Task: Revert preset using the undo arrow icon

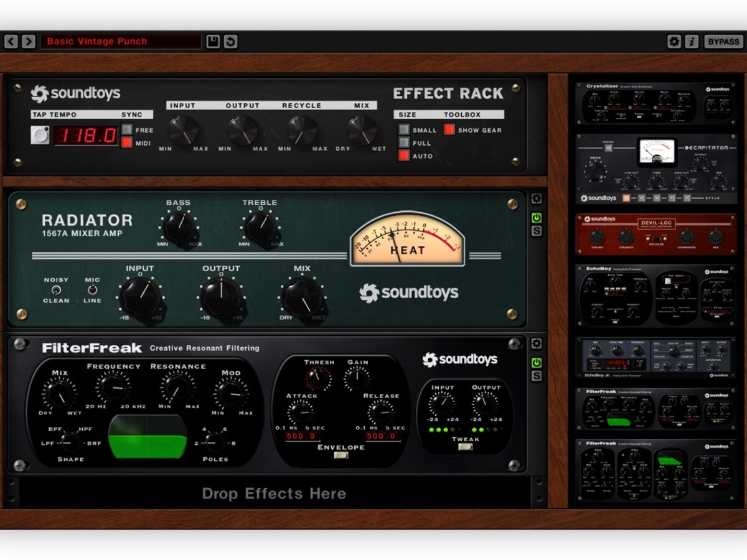Action: pyautogui.click(x=230, y=42)
